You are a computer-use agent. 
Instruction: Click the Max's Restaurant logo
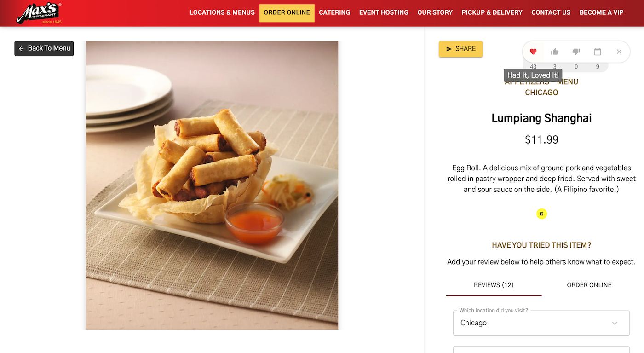coord(39,13)
